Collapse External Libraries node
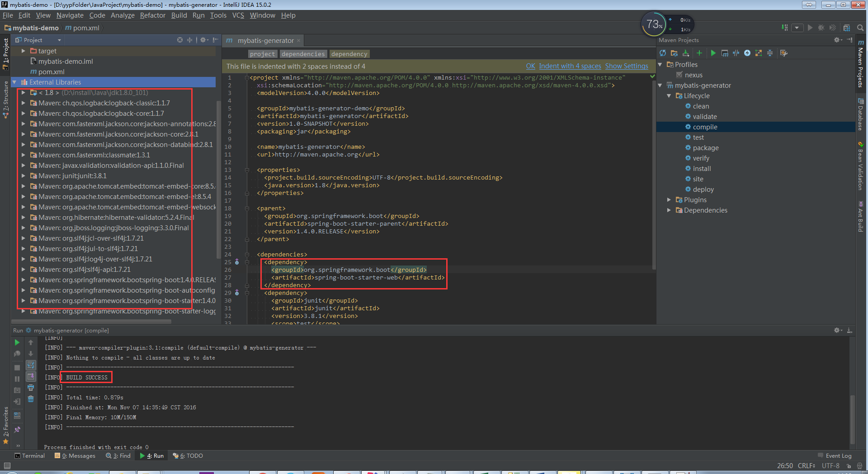The height and width of the screenshot is (474, 868). point(14,82)
